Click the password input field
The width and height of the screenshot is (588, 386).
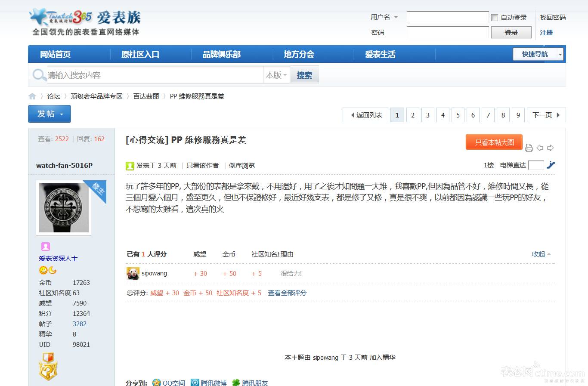click(x=448, y=32)
